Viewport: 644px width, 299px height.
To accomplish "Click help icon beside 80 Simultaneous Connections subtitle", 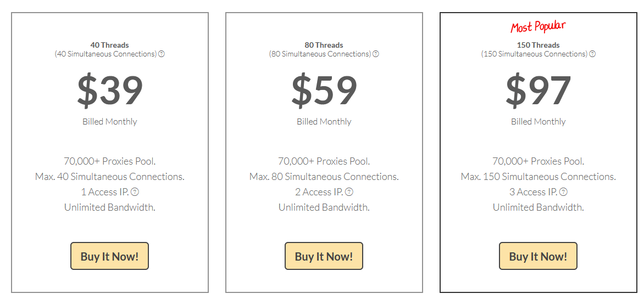I will pyautogui.click(x=376, y=54).
